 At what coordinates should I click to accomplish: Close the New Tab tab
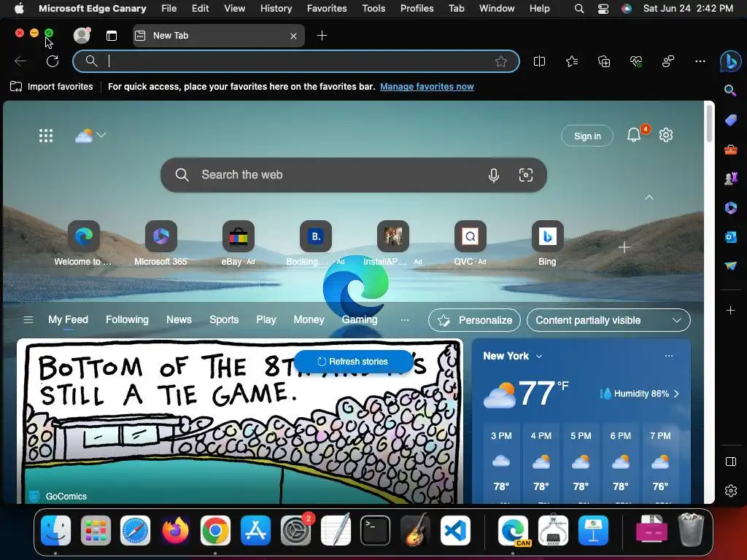(x=293, y=36)
